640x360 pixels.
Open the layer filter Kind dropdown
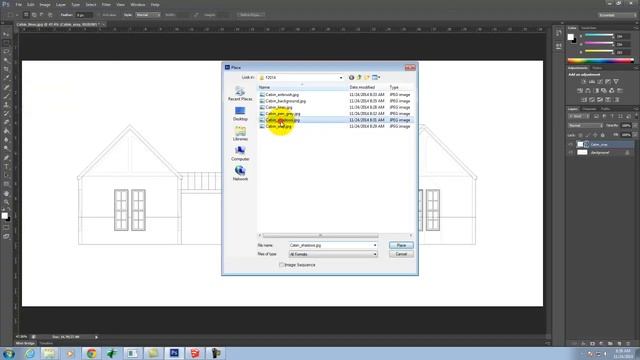click(x=578, y=117)
